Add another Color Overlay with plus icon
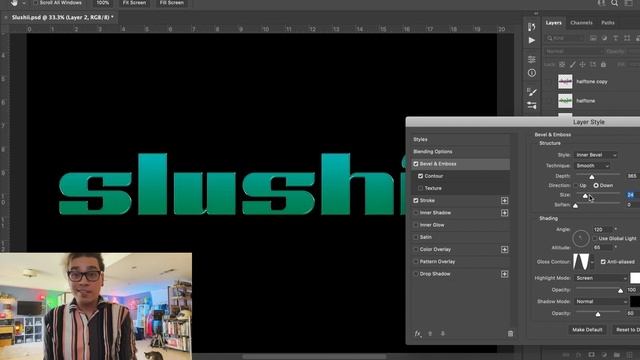The image size is (640, 360). click(504, 249)
